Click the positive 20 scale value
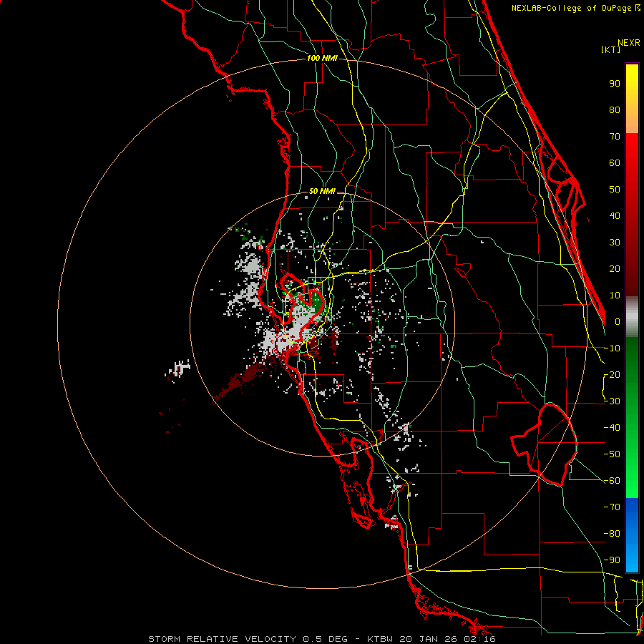The height and width of the screenshot is (644, 644). 615,269
